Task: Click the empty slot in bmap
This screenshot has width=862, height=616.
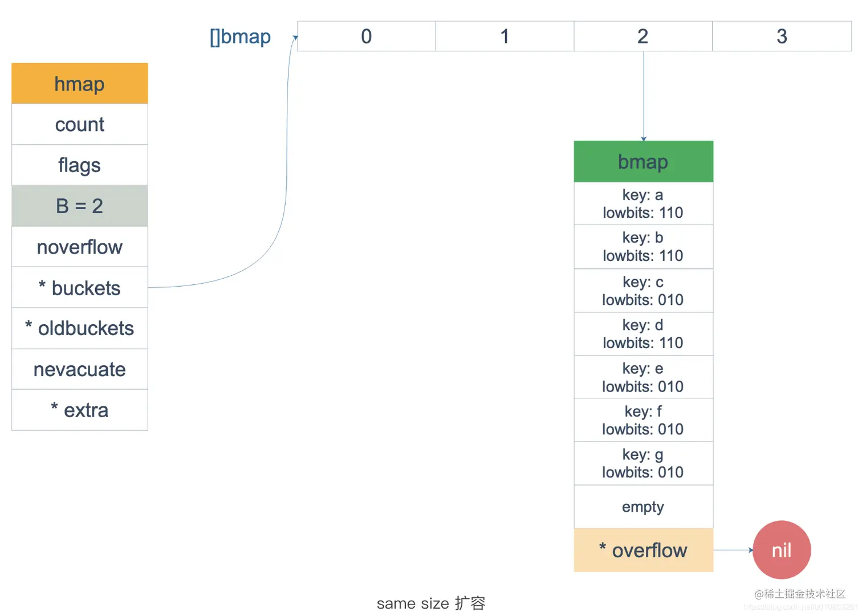Action: [x=643, y=507]
